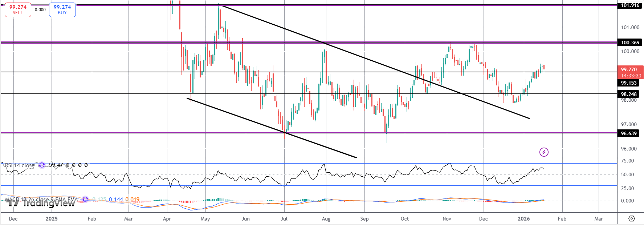Image resolution: width=644 pixels, height=225 pixels.
Task: Click the MACD indicator refresh icon
Action: point(85,199)
